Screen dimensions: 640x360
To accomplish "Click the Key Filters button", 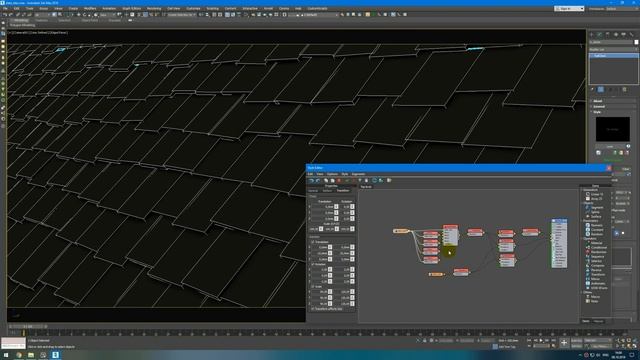I will click(x=600, y=346).
